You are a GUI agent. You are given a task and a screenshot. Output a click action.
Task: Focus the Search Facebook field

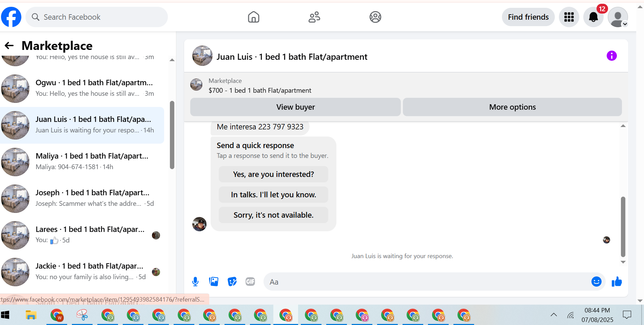(x=97, y=17)
